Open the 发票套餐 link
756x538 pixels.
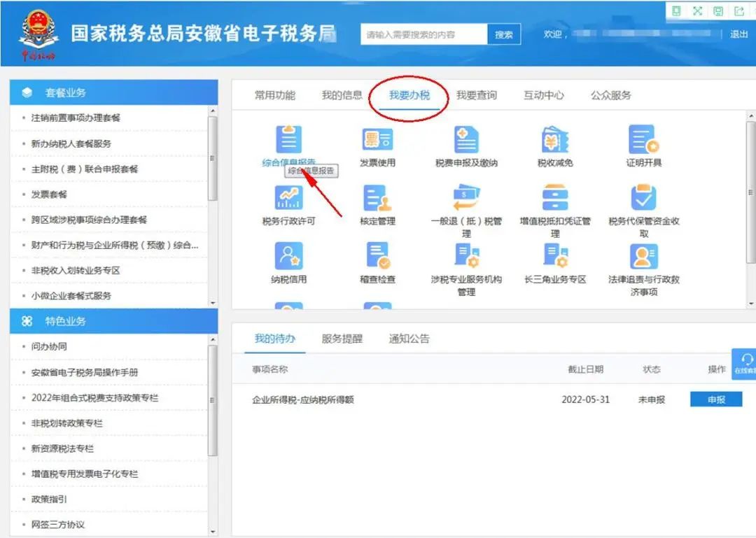pos(49,194)
